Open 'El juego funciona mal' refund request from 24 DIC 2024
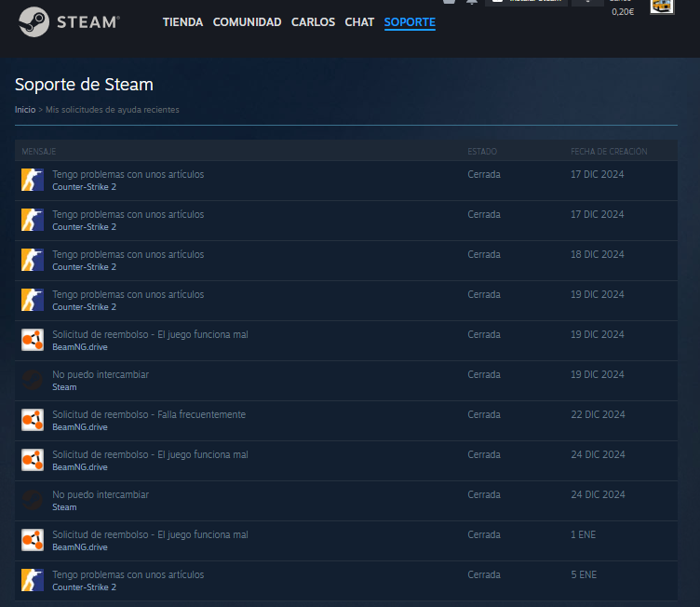The image size is (700, 607). [x=150, y=454]
